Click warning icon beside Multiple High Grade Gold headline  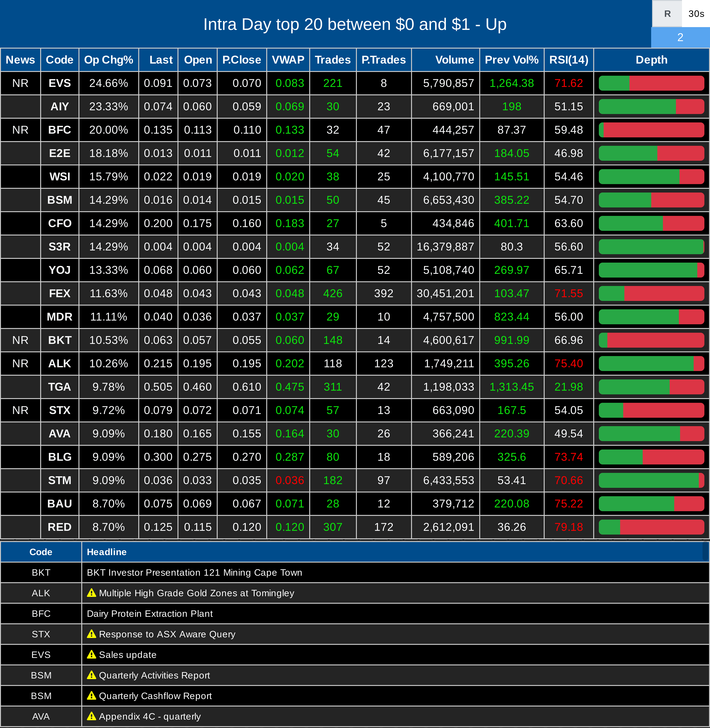point(91,593)
